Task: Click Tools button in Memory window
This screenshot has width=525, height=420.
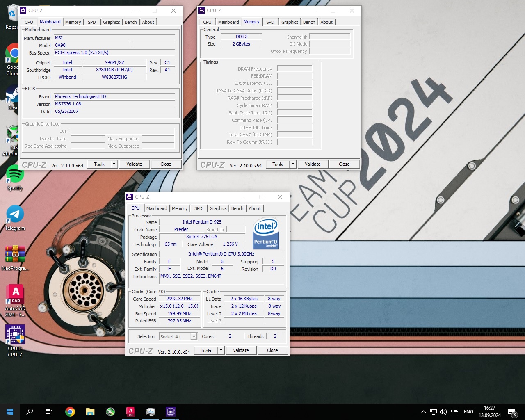Action: pos(278,164)
